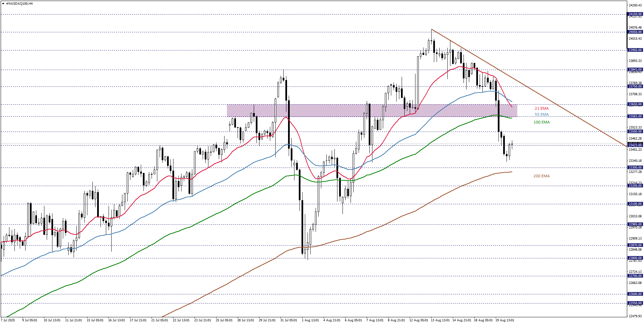This screenshot has width=644, height=324.
Task: Click the 24050.00 level price tag
Action: click(x=635, y=32)
